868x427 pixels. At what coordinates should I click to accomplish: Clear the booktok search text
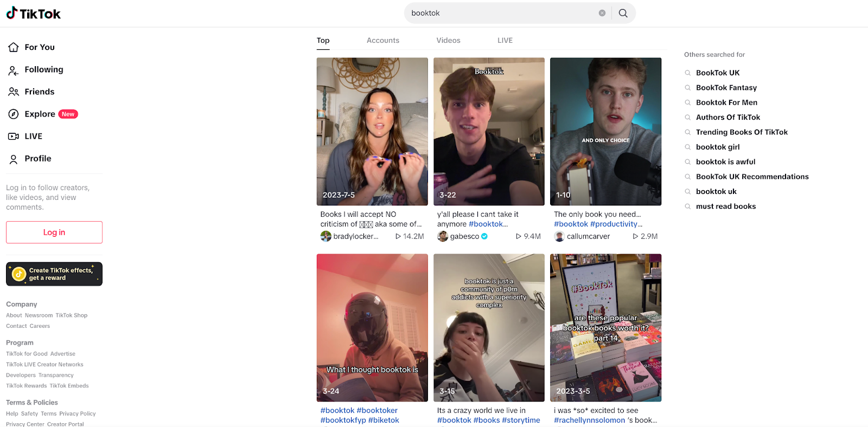602,13
